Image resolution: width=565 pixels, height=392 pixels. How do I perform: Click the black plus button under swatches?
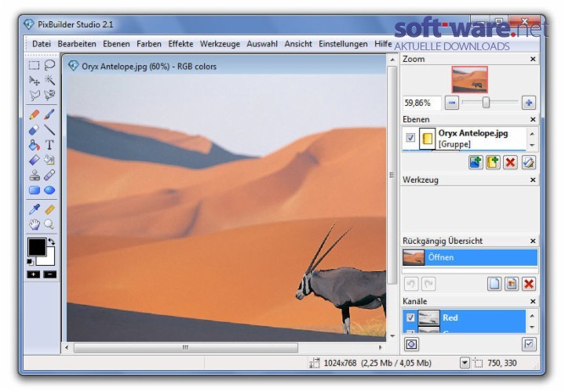click(x=34, y=274)
